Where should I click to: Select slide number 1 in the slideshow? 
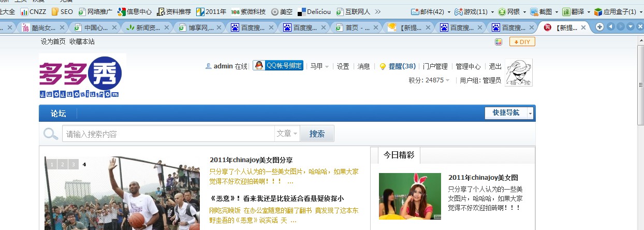tap(51, 164)
